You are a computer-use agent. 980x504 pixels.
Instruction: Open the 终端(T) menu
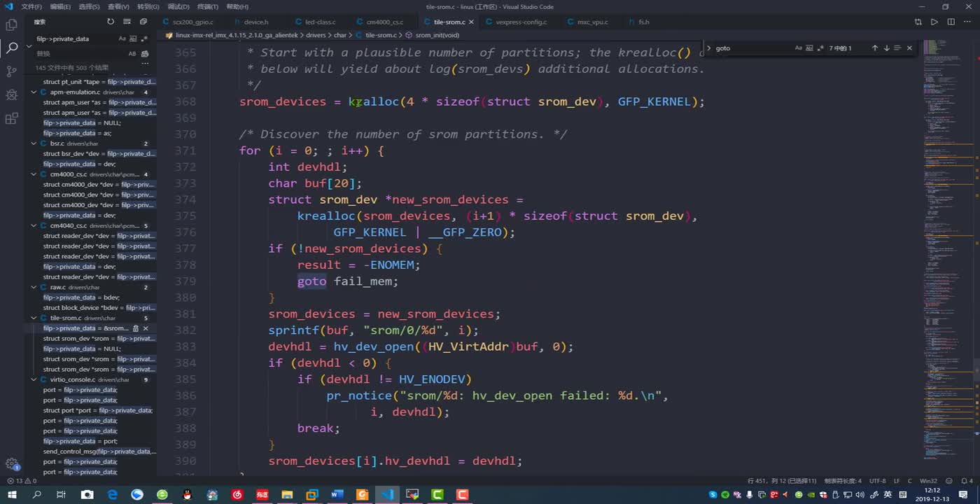(208, 6)
